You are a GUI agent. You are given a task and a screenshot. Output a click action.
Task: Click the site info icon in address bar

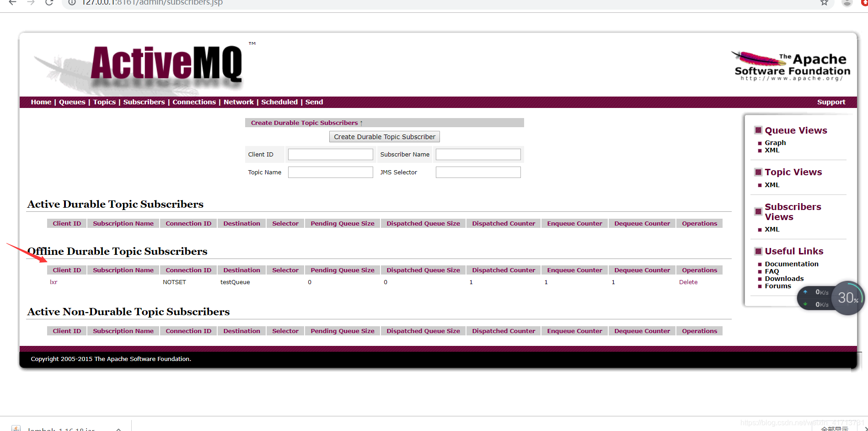[x=72, y=3]
